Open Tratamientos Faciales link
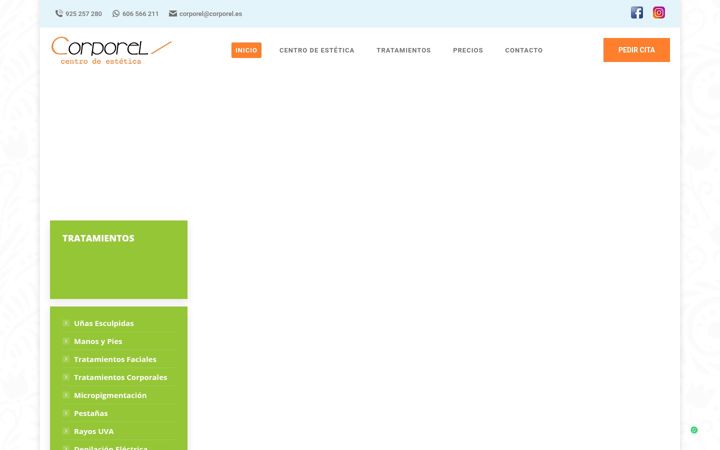The image size is (720, 450). (x=115, y=359)
